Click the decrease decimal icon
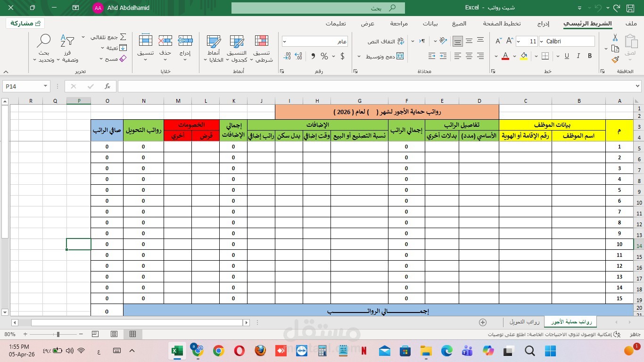Screen dimensions: 644x362 [x=286, y=56]
